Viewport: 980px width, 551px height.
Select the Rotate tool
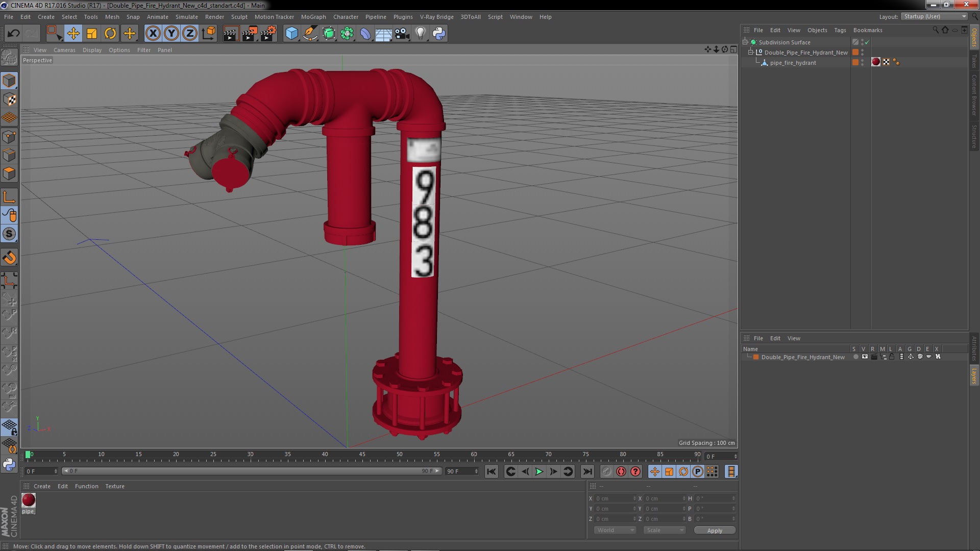(x=110, y=34)
